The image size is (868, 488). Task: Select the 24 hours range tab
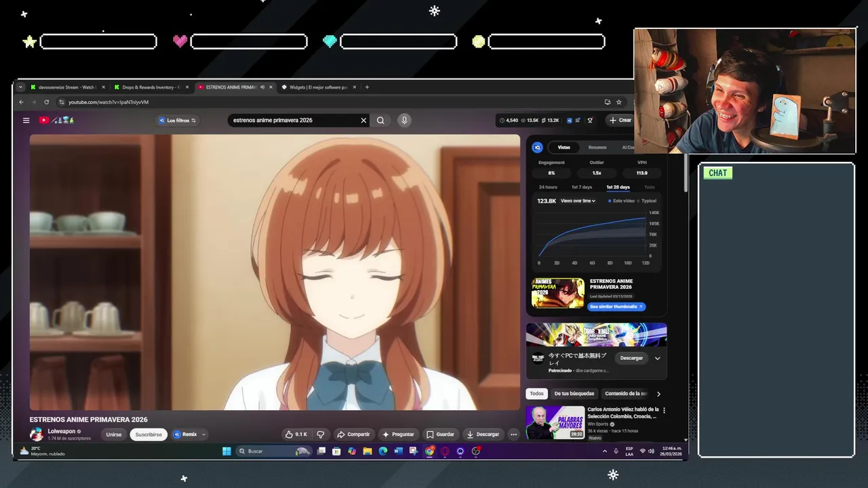tap(548, 187)
